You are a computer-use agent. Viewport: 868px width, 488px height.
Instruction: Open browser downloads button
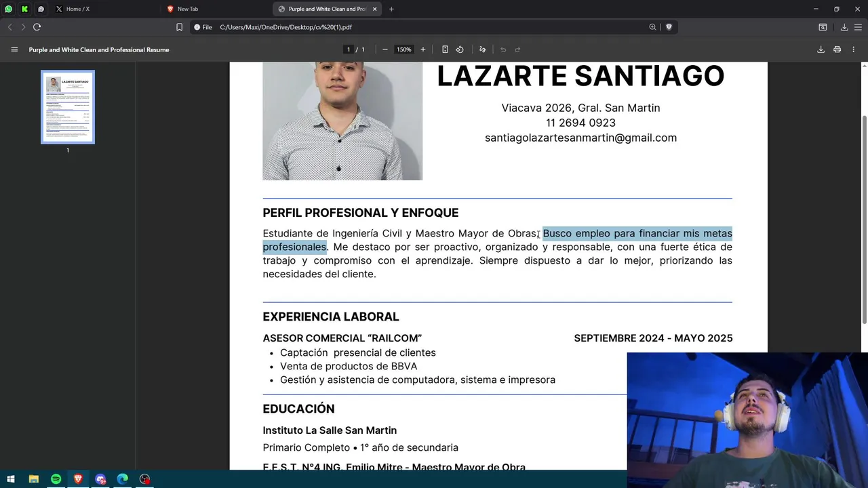(x=844, y=27)
